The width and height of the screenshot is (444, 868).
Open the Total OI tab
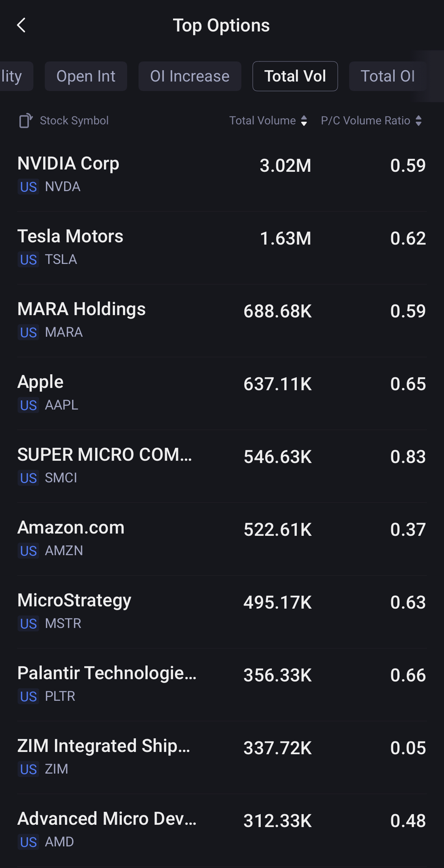tap(387, 76)
